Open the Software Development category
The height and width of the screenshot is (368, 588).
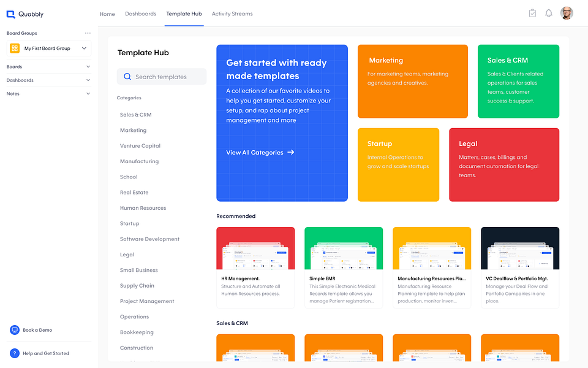(149, 239)
